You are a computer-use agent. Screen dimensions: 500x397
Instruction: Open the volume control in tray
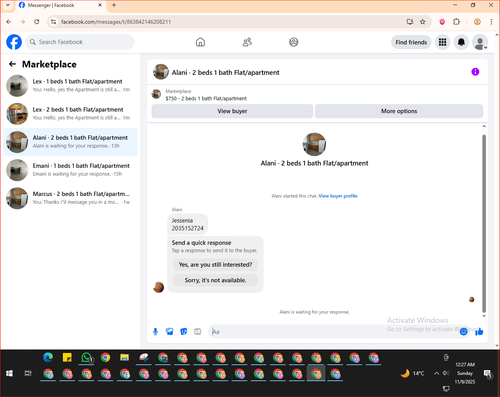(x=446, y=373)
